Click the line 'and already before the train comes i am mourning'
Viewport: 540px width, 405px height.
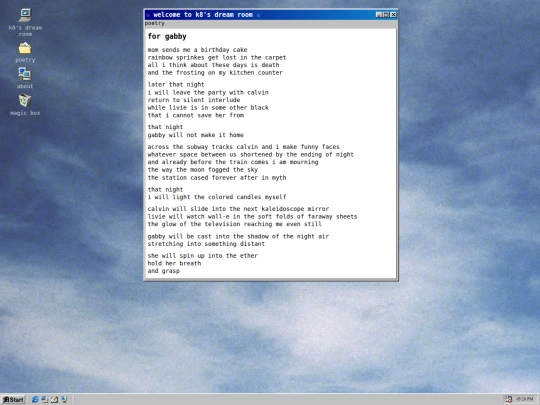pyautogui.click(x=233, y=162)
